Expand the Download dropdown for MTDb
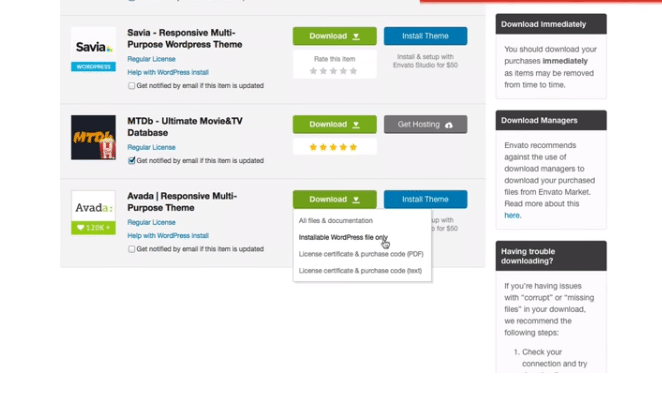 [335, 124]
